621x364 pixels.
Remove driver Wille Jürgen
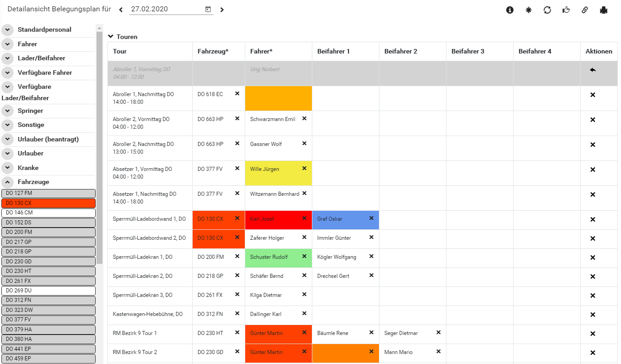coord(304,168)
